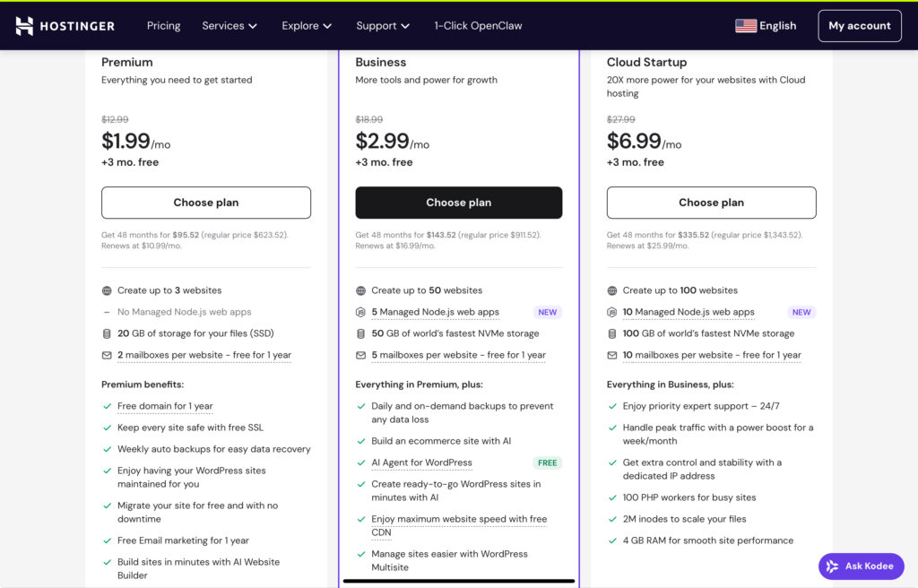Choose plan for the Business tier

tap(458, 203)
